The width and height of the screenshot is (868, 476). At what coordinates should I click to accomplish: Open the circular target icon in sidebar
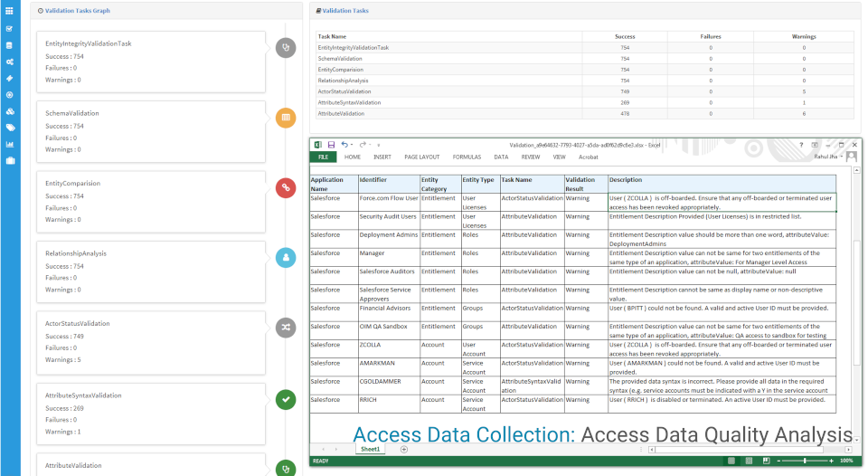[9, 95]
